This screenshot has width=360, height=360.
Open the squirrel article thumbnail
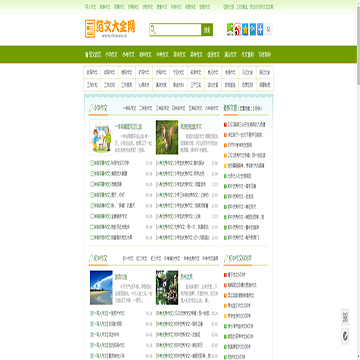pos(167,137)
